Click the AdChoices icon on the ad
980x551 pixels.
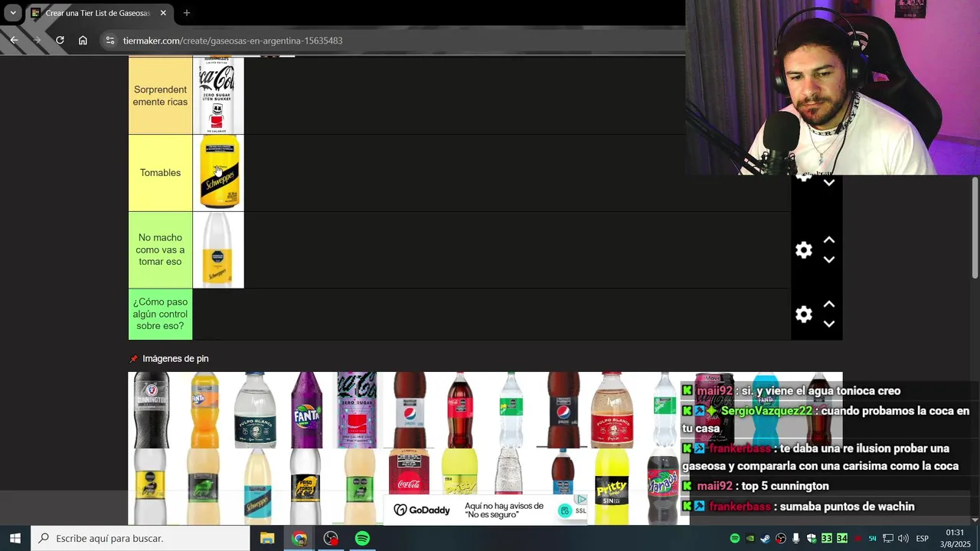tap(582, 499)
